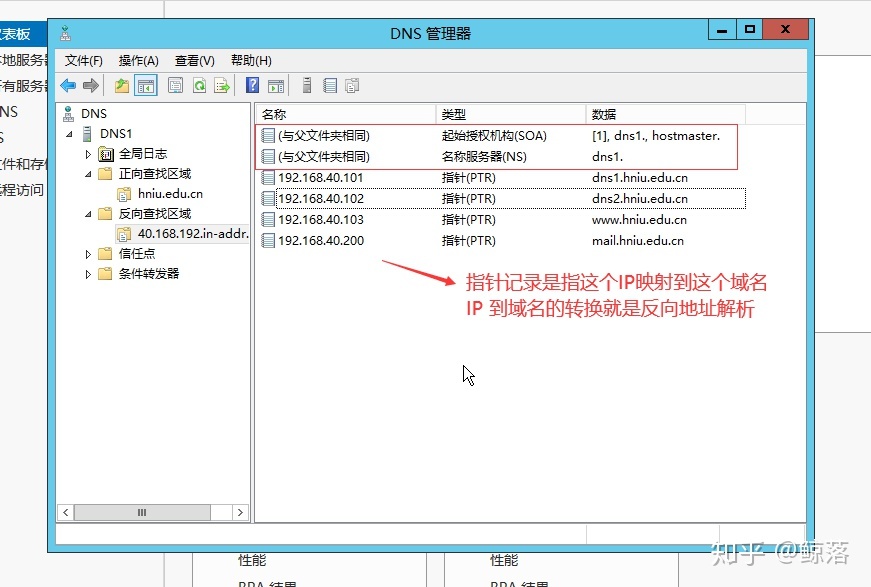The width and height of the screenshot is (871, 587).
Task: Select the 信任点 folder
Action: tap(137, 253)
